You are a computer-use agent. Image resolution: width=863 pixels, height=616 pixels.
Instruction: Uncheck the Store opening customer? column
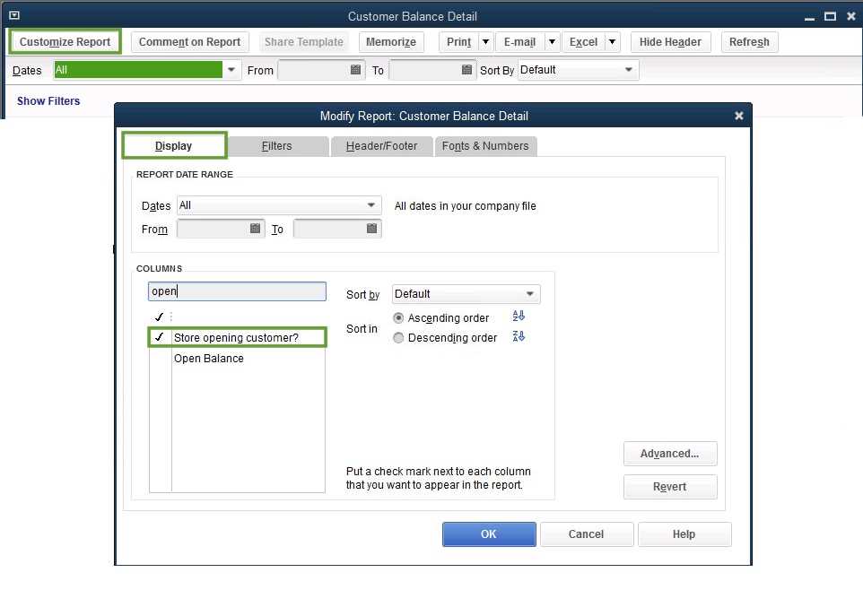pyautogui.click(x=160, y=337)
